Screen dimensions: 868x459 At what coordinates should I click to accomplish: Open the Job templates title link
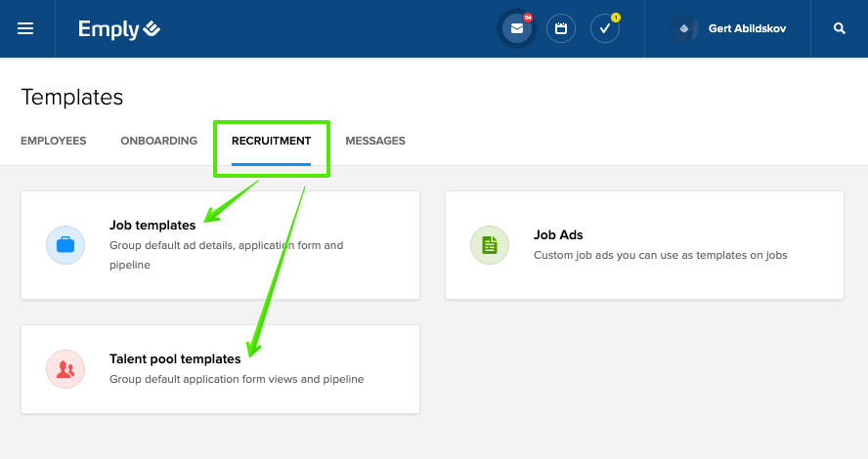tap(152, 226)
